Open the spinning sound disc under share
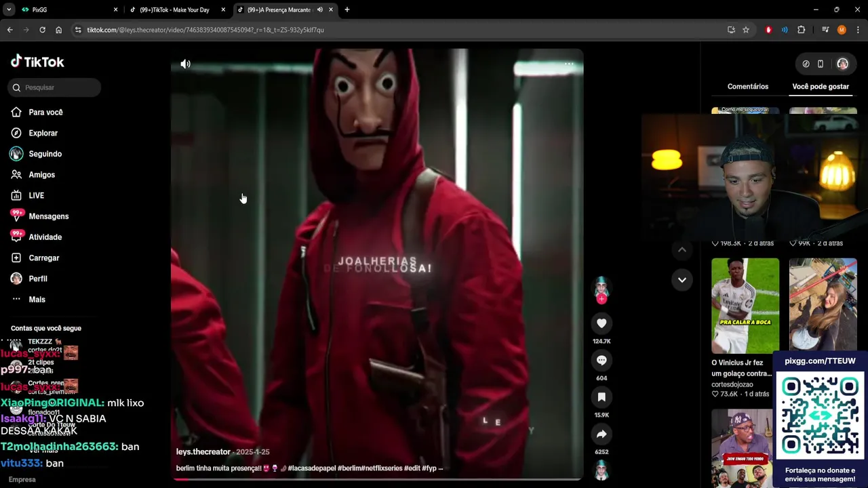This screenshot has height=488, width=868. coord(601,470)
